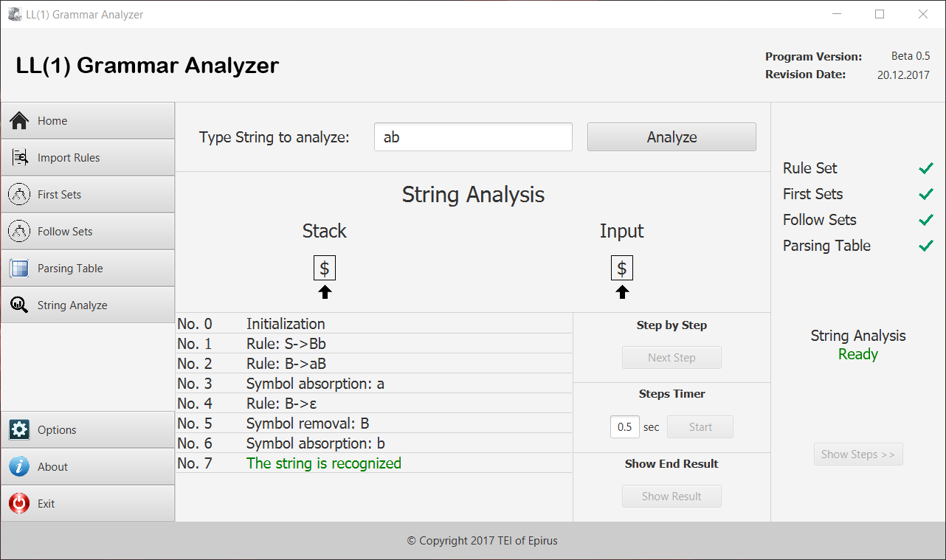Click the About info icon
This screenshot has width=946, height=560.
pyautogui.click(x=19, y=466)
